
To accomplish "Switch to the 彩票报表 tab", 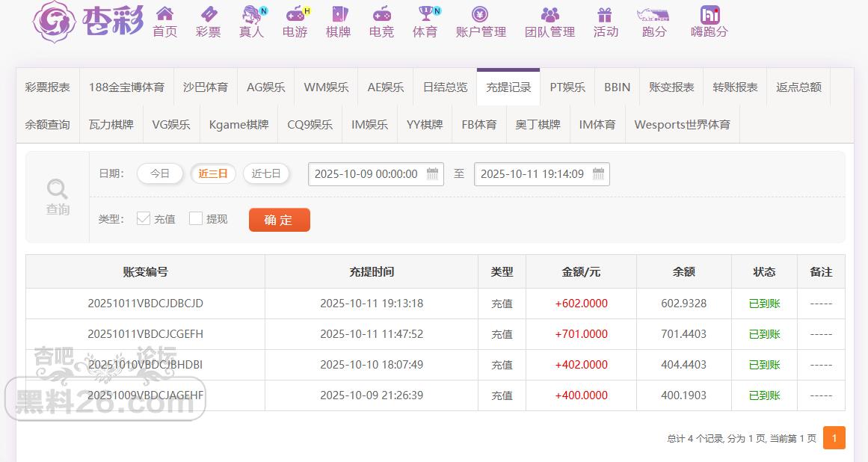I will click(x=48, y=87).
